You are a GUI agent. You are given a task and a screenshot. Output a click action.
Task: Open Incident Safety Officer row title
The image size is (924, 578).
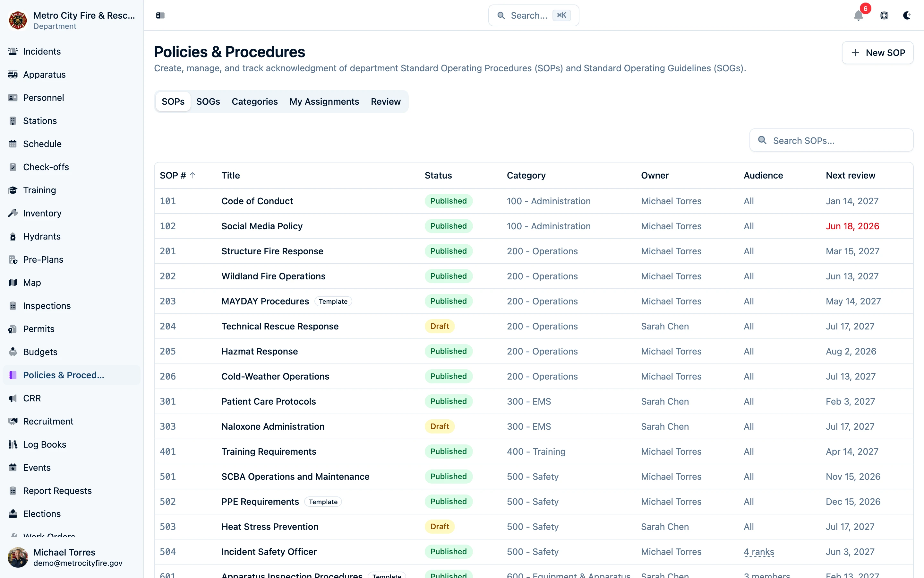pyautogui.click(x=269, y=552)
